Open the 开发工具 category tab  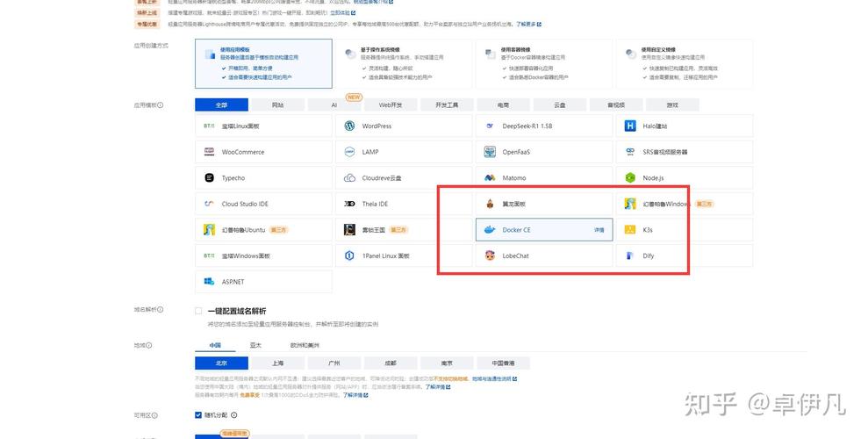[x=448, y=104]
